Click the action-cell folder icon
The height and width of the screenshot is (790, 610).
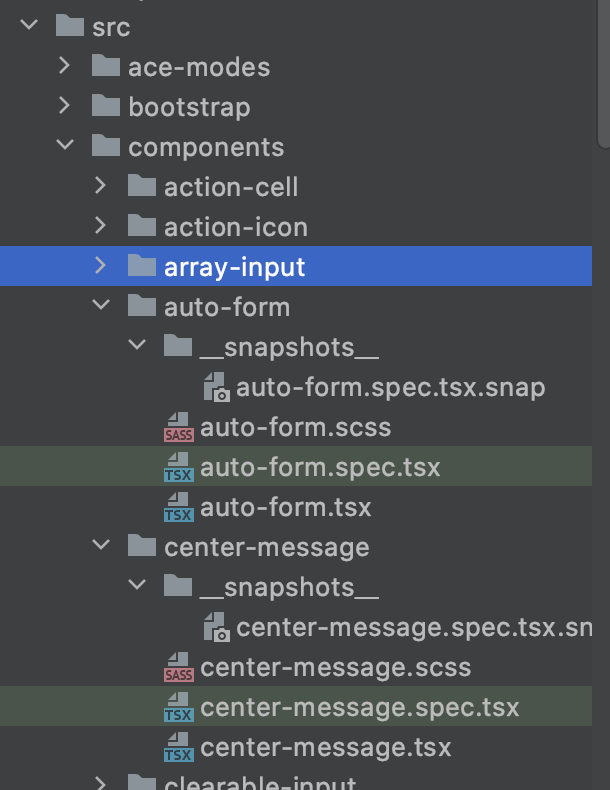142,185
